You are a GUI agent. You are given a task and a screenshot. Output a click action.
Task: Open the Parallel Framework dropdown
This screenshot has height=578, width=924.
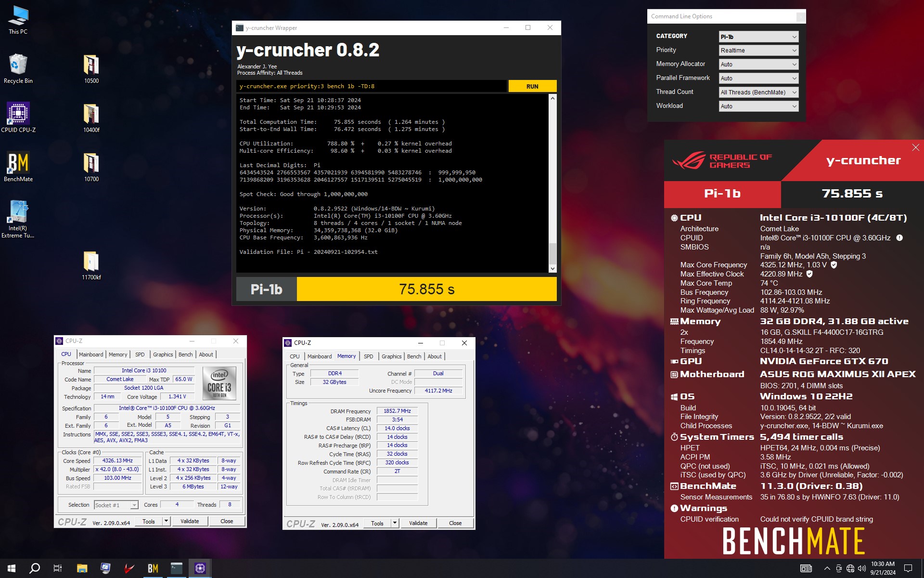[758, 78]
